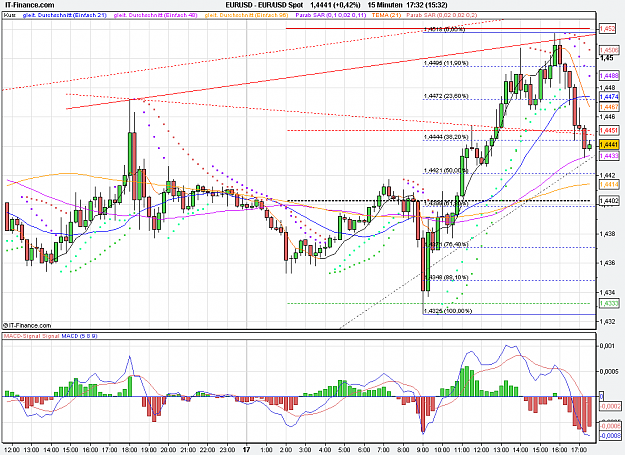Click 'Parab SAR (0,02 0,02 0,2)' legend
Image resolution: width=625 pixels, height=455 pixels.
[x=441, y=15]
